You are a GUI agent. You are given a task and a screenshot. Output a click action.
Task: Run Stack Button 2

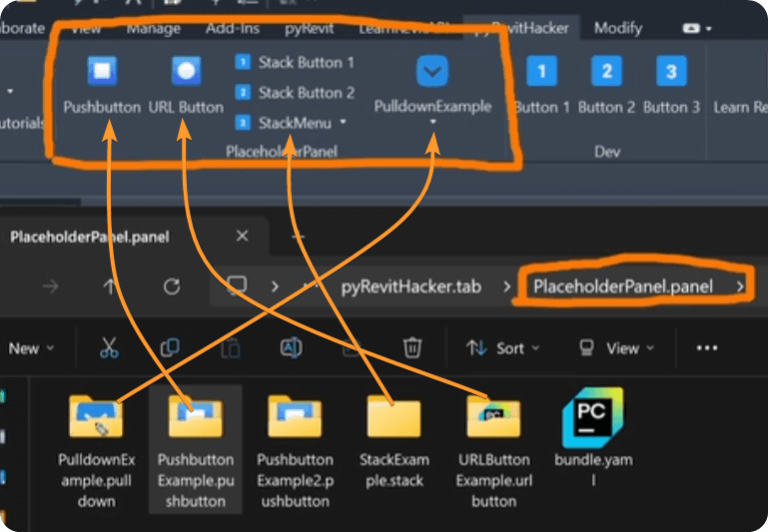(x=295, y=93)
